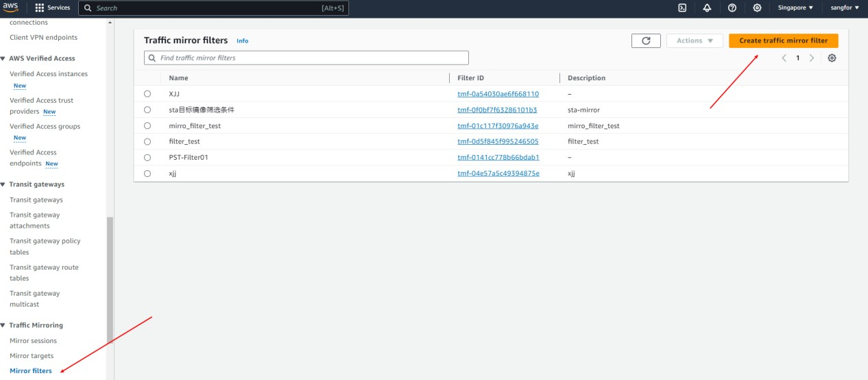Open the Services grid menu icon
The height and width of the screenshot is (380, 868).
[40, 8]
